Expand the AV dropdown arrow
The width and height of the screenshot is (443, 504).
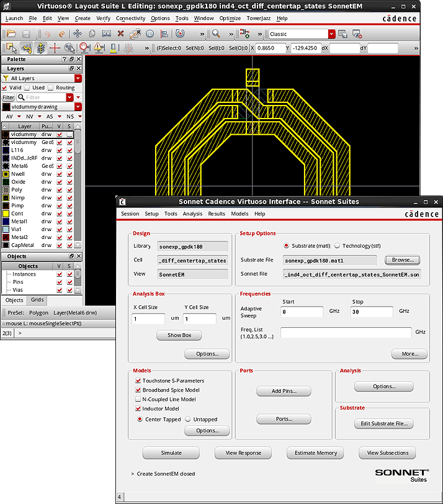(x=19, y=116)
